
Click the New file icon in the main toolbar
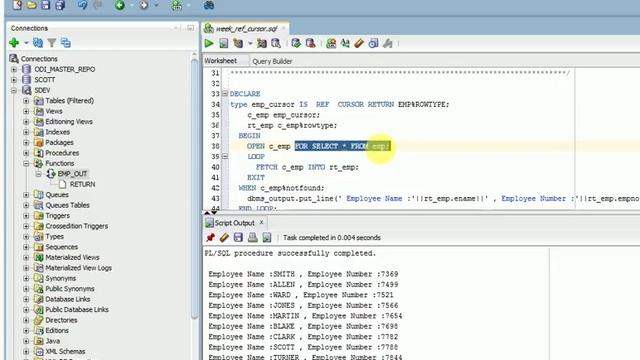(17, 5)
